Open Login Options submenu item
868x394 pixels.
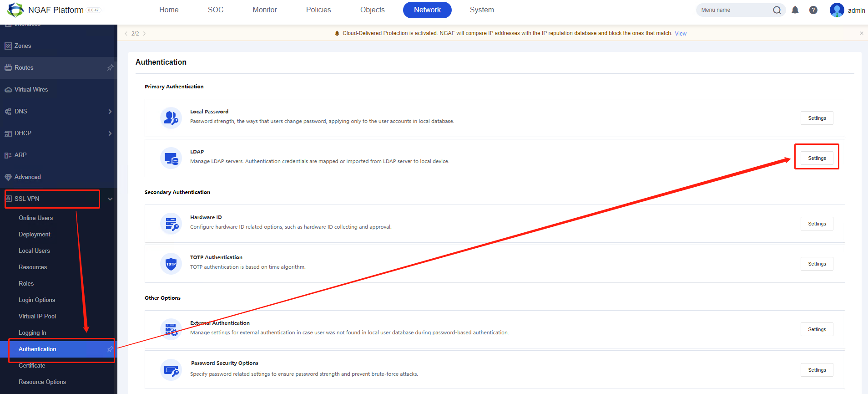37,300
